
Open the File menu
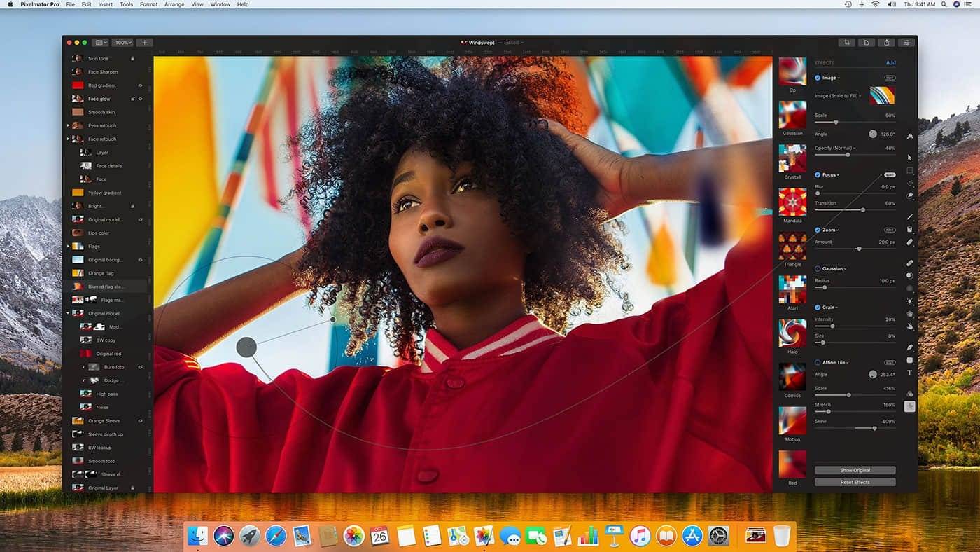71,4
